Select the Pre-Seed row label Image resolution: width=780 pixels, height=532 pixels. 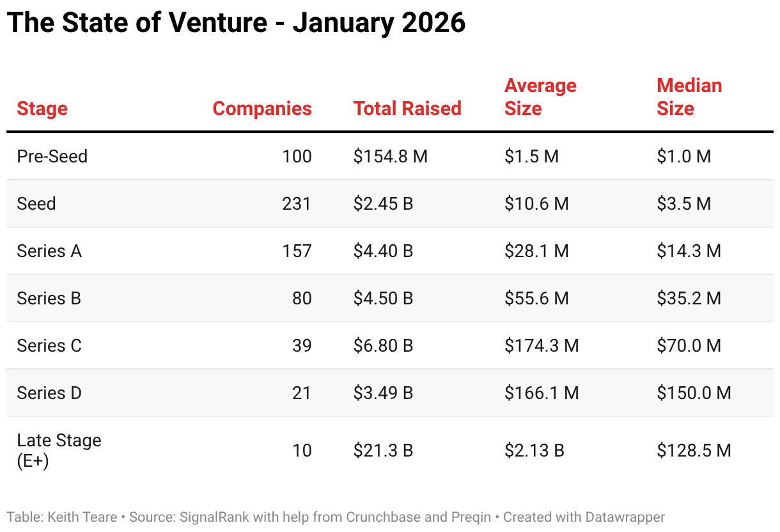click(52, 156)
